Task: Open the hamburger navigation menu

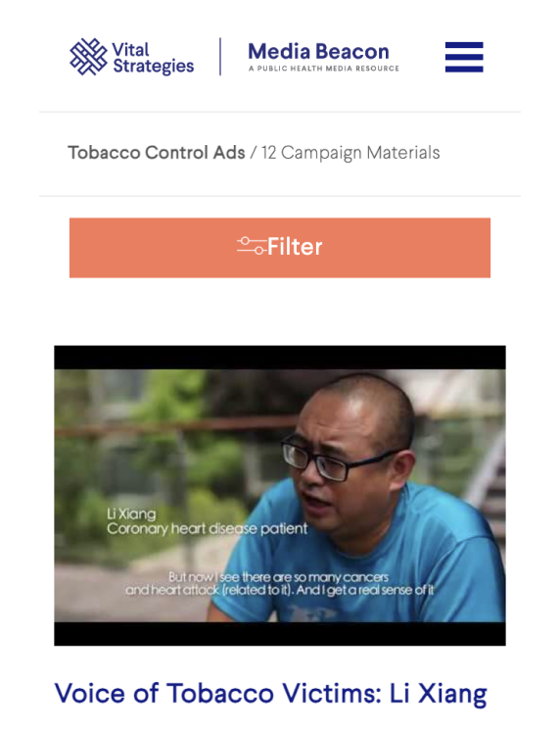Action: coord(464,57)
